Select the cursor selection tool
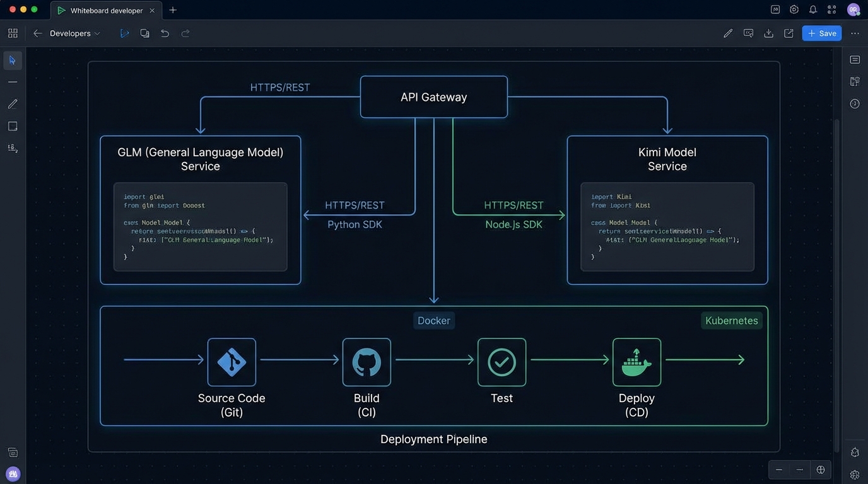 (13, 60)
